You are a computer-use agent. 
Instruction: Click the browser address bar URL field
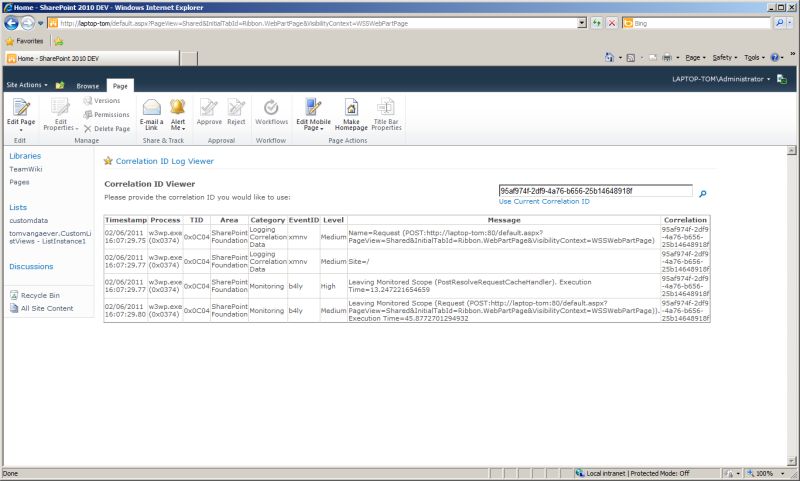[x=318, y=23]
